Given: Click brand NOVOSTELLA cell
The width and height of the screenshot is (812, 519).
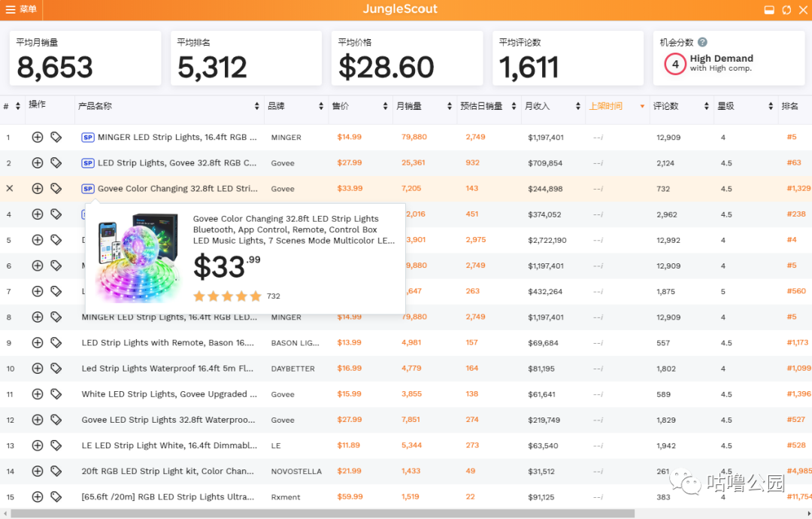Looking at the screenshot, I should click(296, 471).
